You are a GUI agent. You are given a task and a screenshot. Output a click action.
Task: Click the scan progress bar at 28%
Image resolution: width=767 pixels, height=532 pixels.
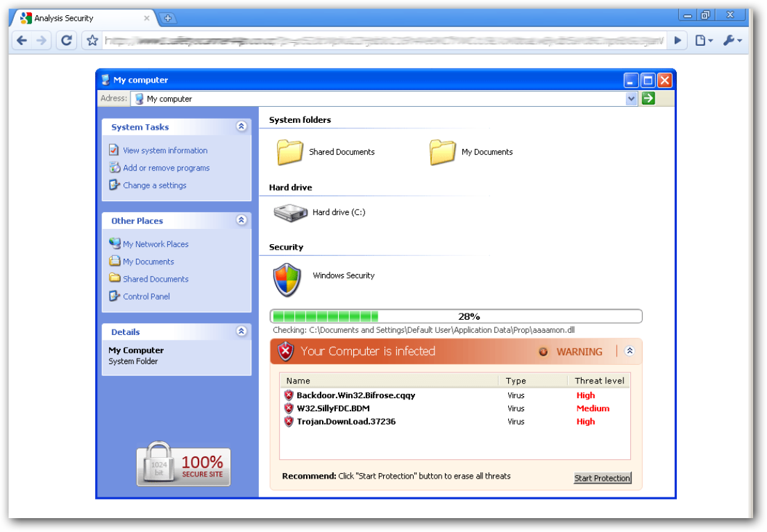pos(456,316)
